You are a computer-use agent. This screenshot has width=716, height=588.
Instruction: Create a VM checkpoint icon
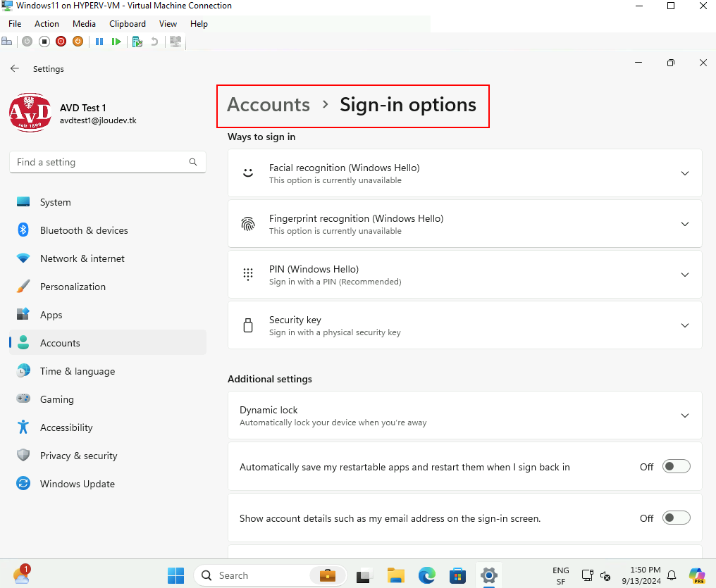coord(137,42)
